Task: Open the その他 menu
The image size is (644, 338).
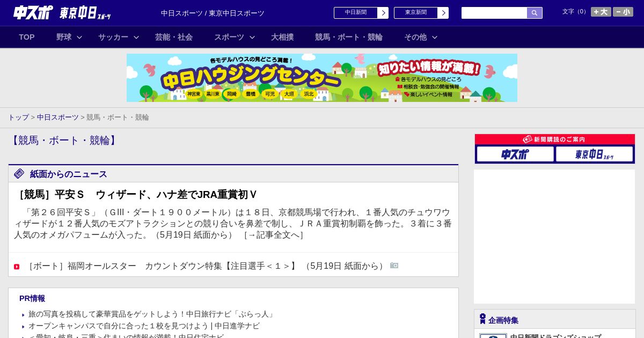Action: click(x=415, y=37)
